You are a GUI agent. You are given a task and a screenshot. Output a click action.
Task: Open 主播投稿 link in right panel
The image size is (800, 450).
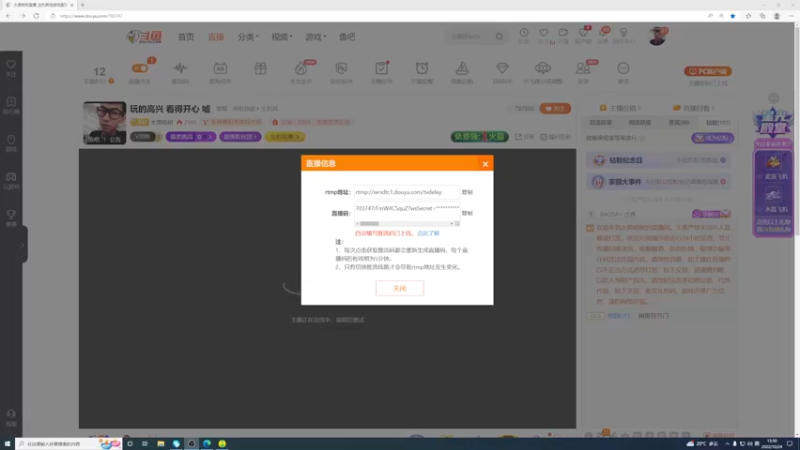(x=620, y=108)
